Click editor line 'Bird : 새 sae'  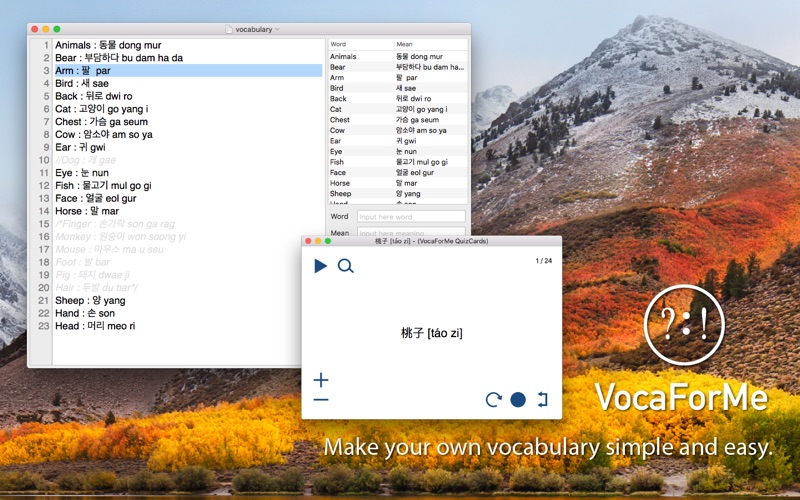pyautogui.click(x=82, y=83)
